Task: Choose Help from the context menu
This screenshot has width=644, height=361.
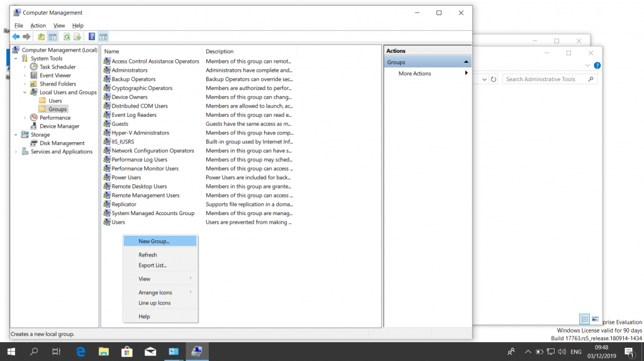Action: (160, 316)
